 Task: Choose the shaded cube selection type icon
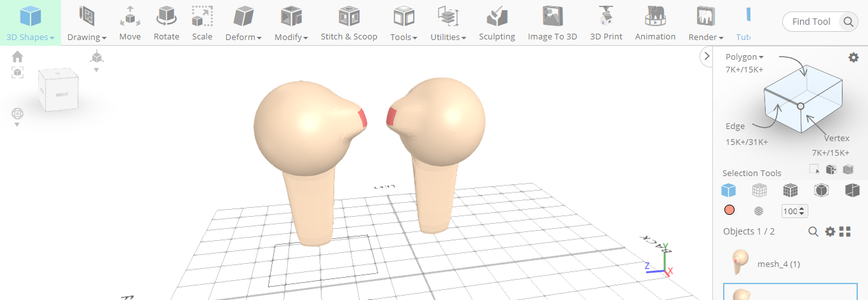[848, 169]
